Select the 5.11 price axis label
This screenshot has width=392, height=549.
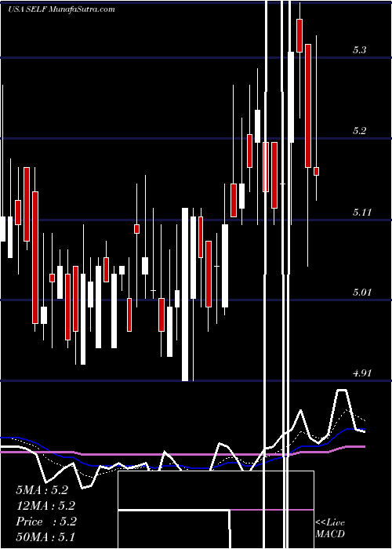coord(361,212)
